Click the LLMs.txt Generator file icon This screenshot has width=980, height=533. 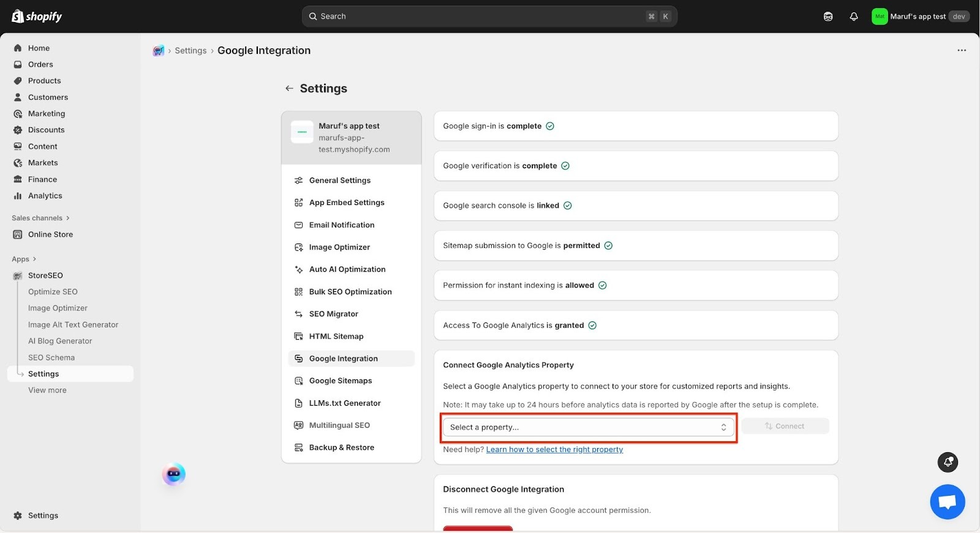[x=299, y=403]
